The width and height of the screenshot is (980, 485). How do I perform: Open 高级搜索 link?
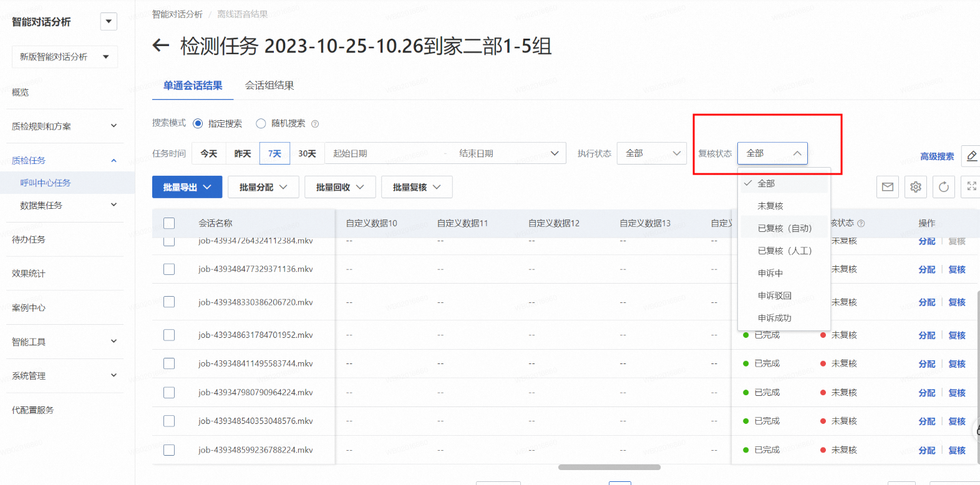[x=937, y=156]
